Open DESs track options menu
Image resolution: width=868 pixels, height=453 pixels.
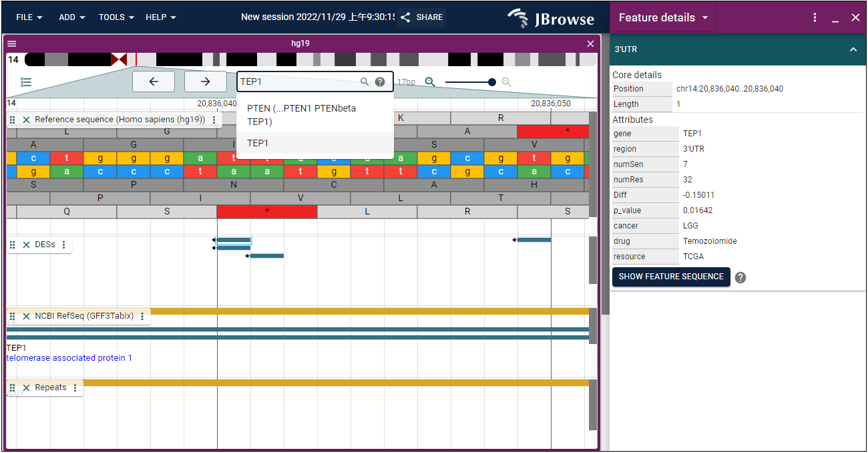pos(64,245)
